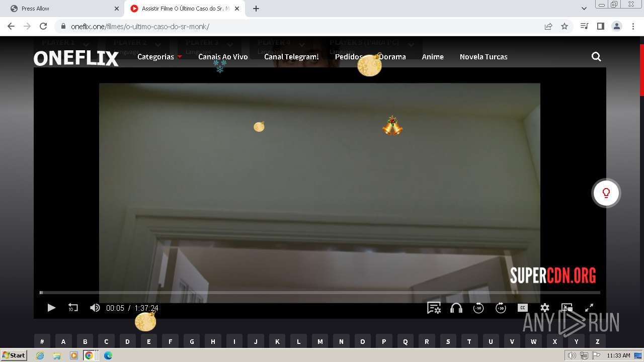
Task: Open audio track headphones icon
Action: [x=456, y=308]
